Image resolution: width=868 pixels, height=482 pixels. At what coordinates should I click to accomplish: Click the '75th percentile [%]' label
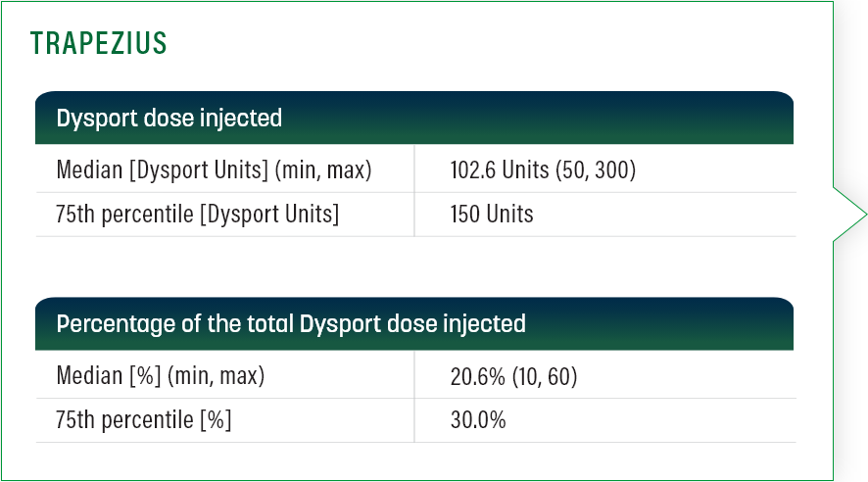point(144,420)
